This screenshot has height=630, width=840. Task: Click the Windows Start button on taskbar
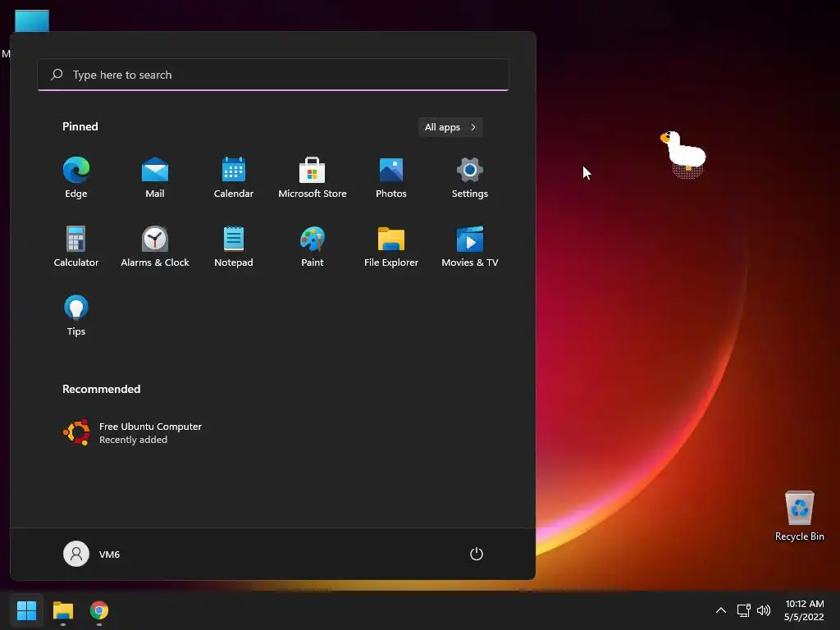tap(26, 610)
